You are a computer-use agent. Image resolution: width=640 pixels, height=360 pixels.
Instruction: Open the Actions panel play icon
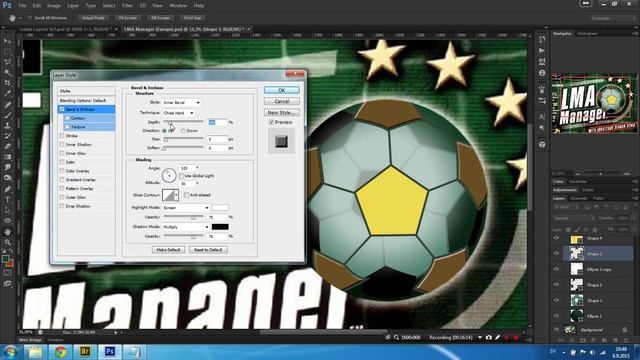[542, 51]
